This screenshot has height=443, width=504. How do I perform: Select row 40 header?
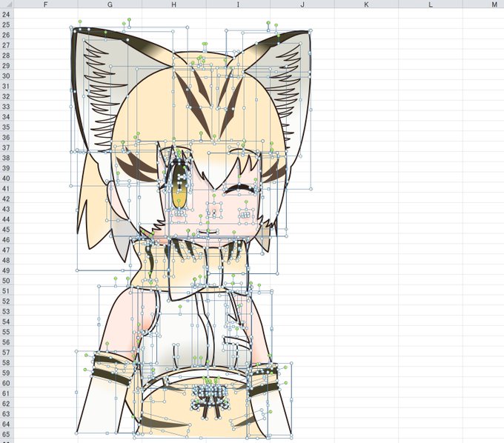coord(7,179)
